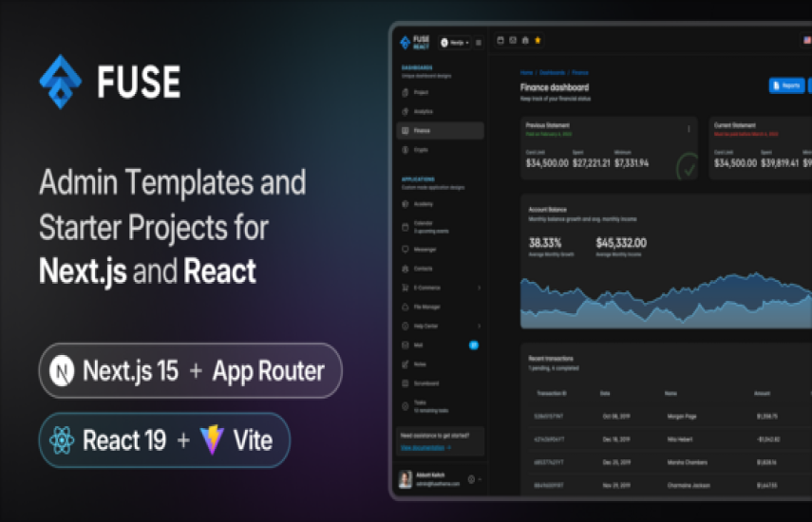Select the Finance sidebar item
This screenshot has height=522, width=812.
pos(440,131)
